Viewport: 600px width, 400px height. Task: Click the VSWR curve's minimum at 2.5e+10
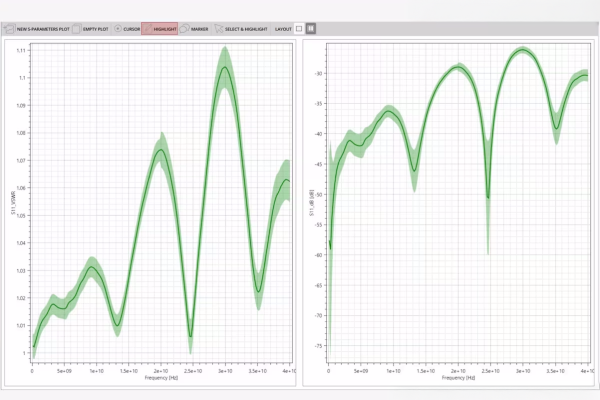click(190, 338)
